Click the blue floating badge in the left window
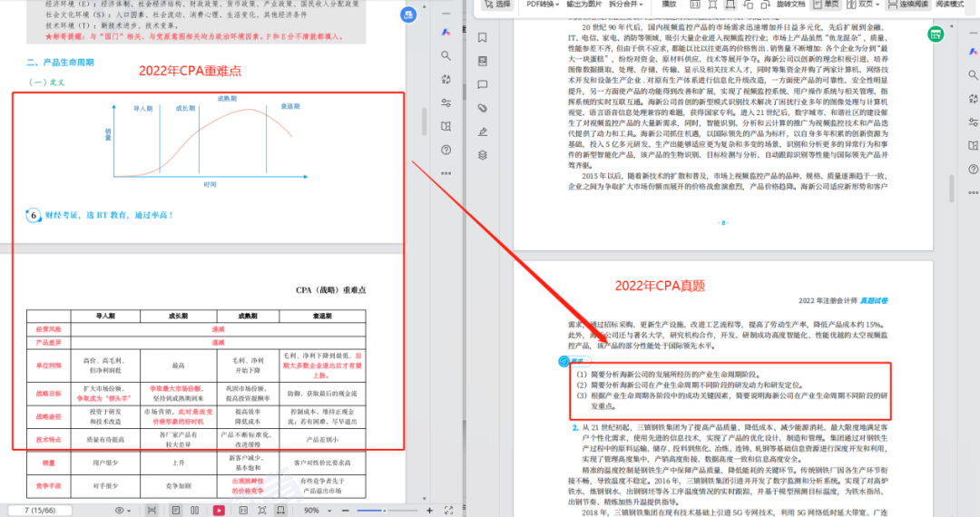980x517 pixels. (408, 15)
